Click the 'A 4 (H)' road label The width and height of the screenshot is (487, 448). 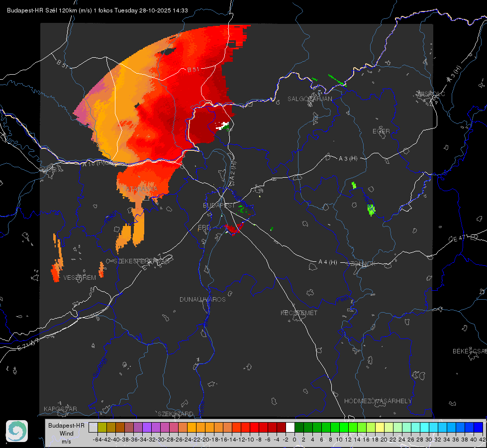coord(328,262)
